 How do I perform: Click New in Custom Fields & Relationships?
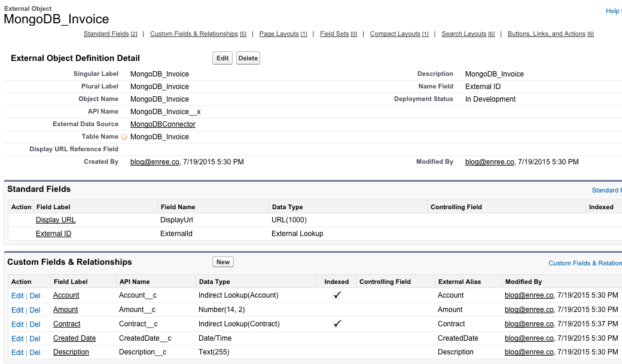point(223,262)
